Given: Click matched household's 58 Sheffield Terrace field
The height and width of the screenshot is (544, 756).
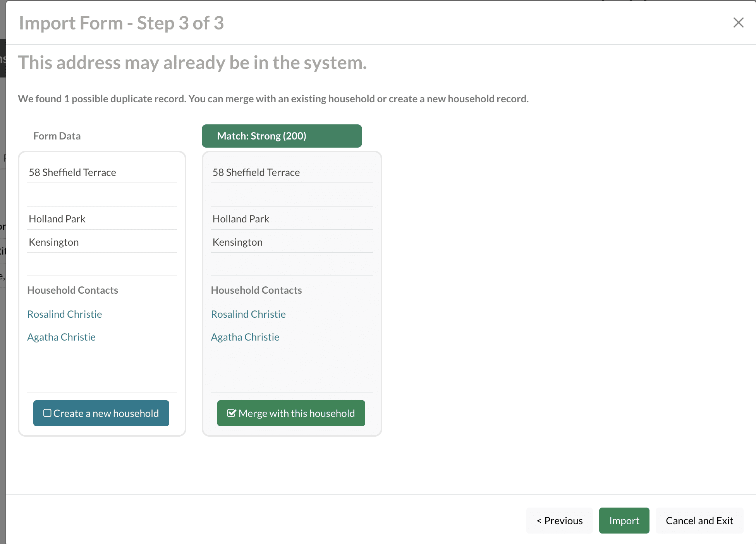Looking at the screenshot, I should point(256,172).
